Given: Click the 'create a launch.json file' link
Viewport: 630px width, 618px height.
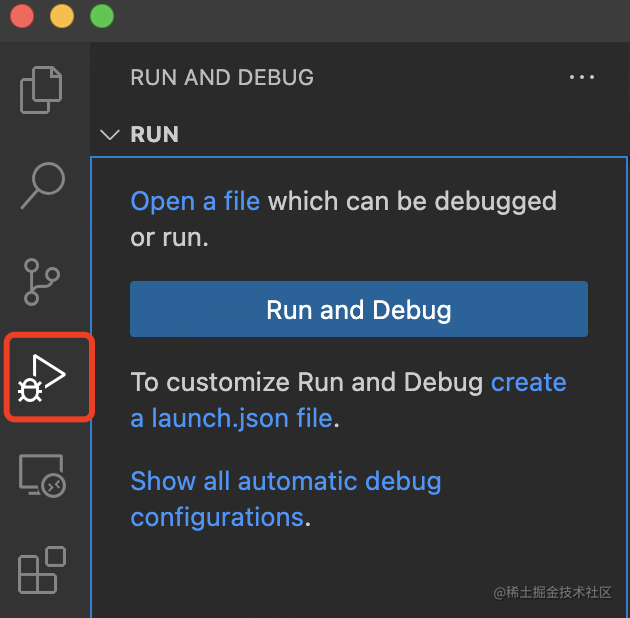Looking at the screenshot, I should [x=348, y=400].
